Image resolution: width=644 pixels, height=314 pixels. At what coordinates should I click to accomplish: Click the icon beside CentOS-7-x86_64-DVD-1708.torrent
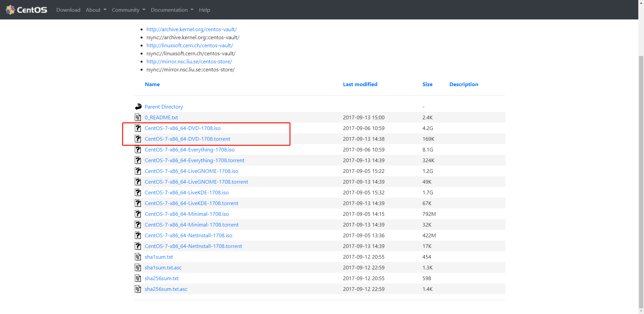click(138, 139)
